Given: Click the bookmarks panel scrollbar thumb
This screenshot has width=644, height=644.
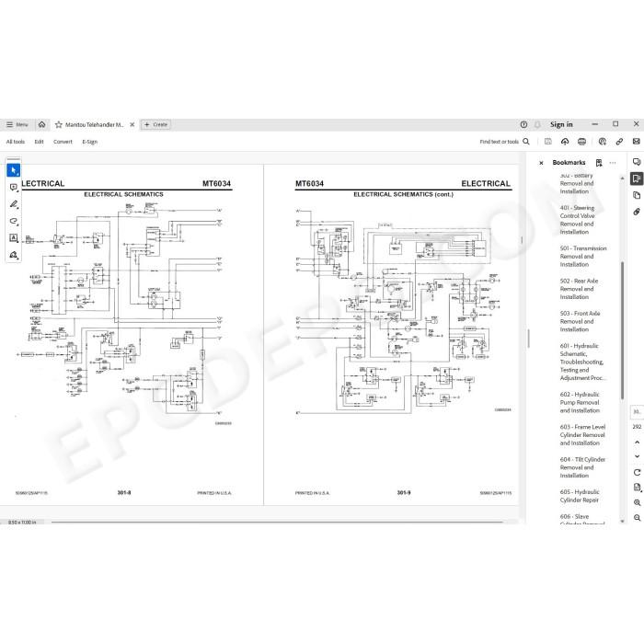Looking at the screenshot, I should tap(622, 329).
